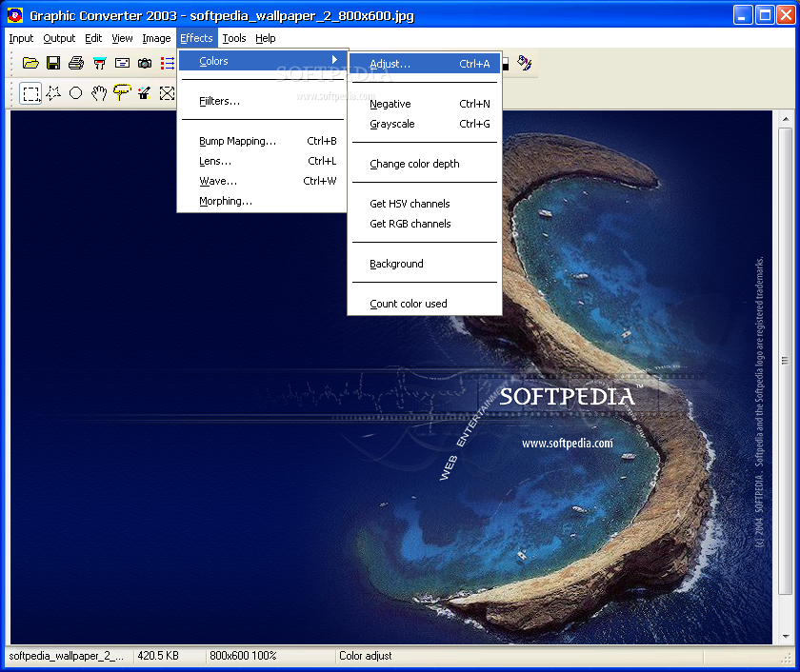Click the 800x600 100% status text
Image resolution: width=800 pixels, height=672 pixels.
tap(243, 656)
